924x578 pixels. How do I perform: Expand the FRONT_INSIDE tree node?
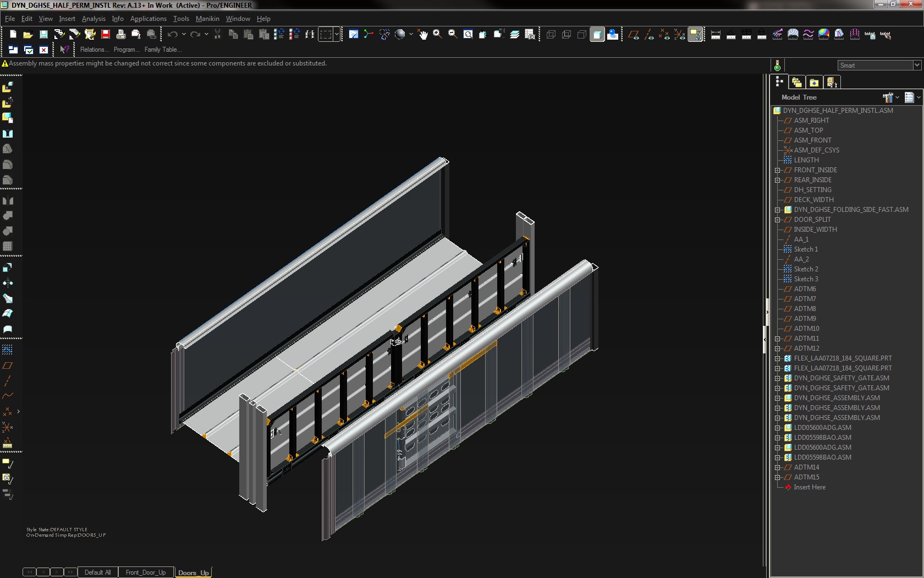coord(778,170)
